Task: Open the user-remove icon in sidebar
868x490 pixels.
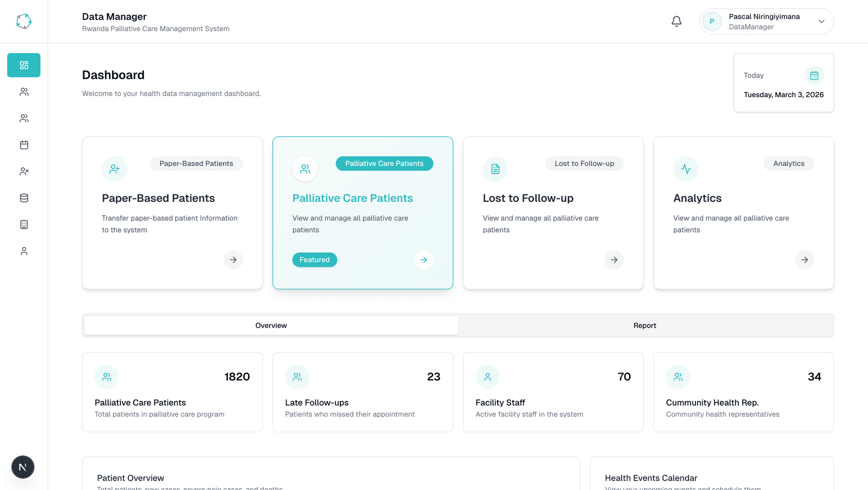Action: tap(24, 171)
